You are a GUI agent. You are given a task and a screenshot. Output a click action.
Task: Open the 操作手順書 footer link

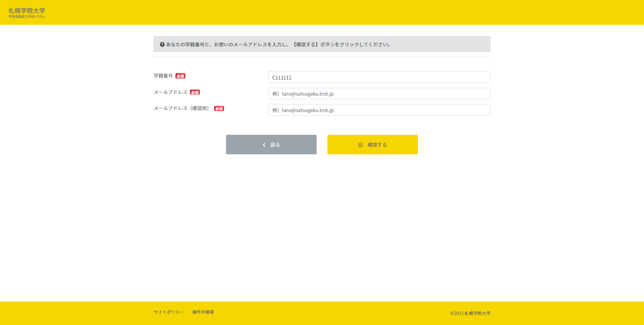click(203, 312)
